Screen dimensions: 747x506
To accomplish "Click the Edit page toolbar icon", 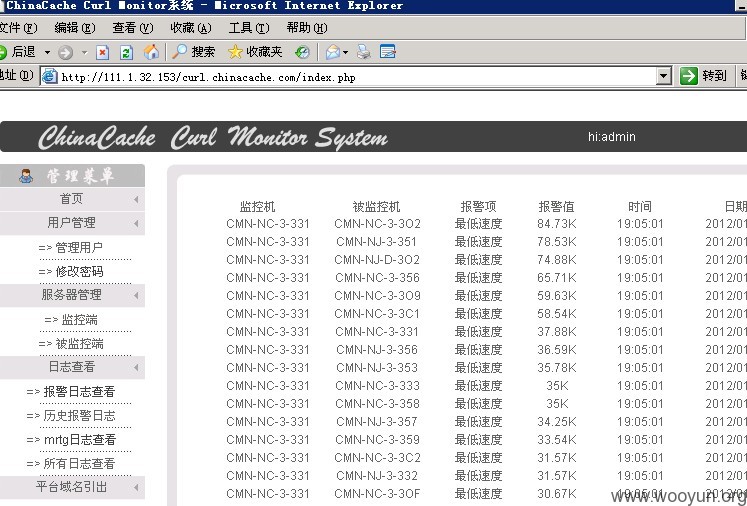I will coord(388,51).
